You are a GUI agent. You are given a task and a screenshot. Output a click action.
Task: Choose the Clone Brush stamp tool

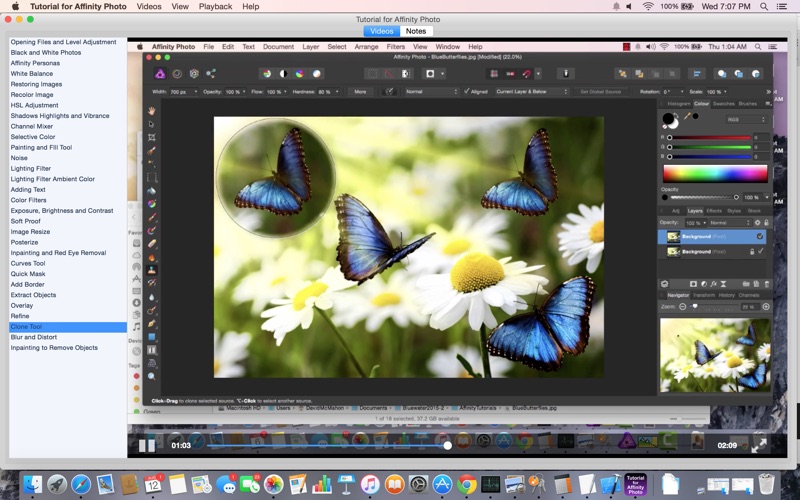pos(152,270)
